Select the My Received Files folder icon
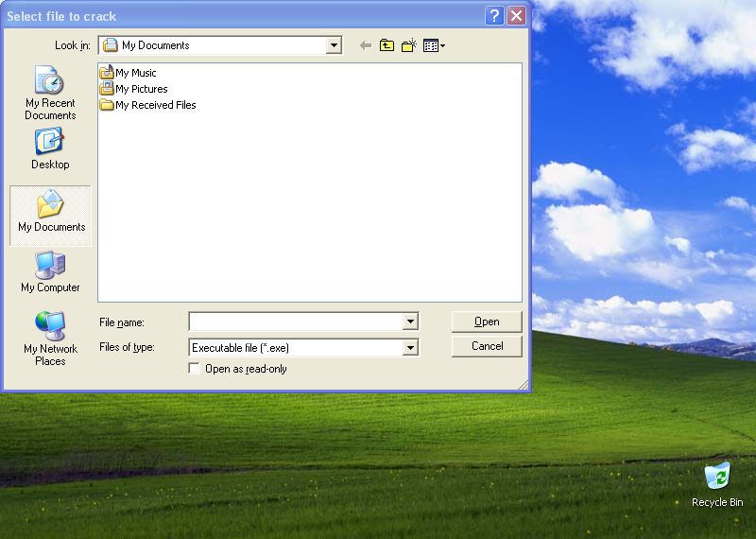The height and width of the screenshot is (539, 756). [107, 104]
